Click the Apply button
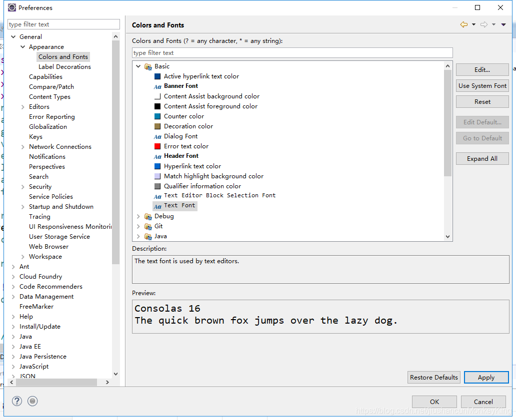The width and height of the screenshot is (516, 420). 486,377
